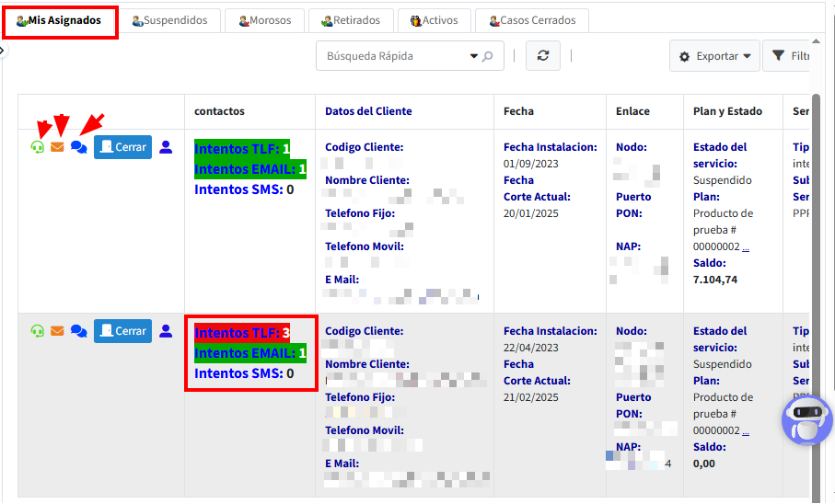
Task: Open the quick search dropdown arrow
Action: point(475,56)
